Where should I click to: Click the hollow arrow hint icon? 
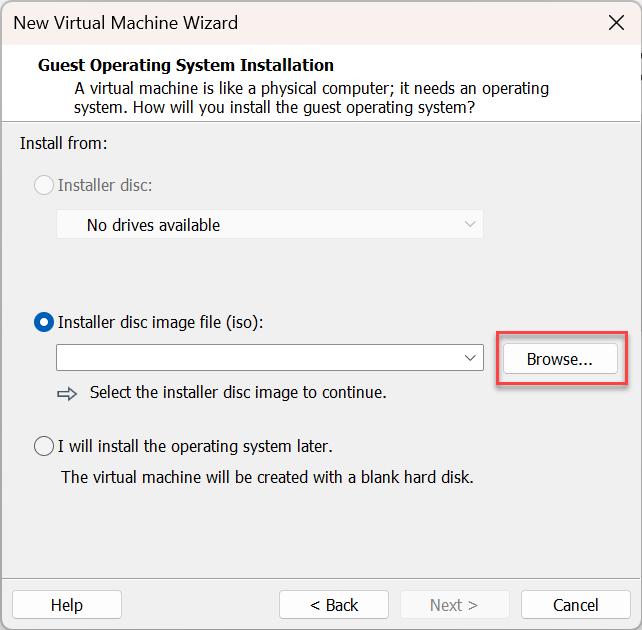(67, 394)
